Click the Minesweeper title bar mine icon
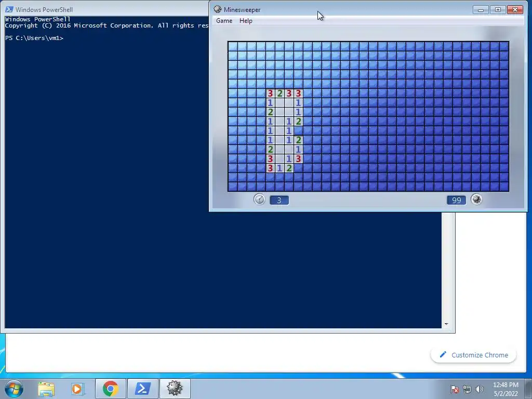 pos(218,9)
